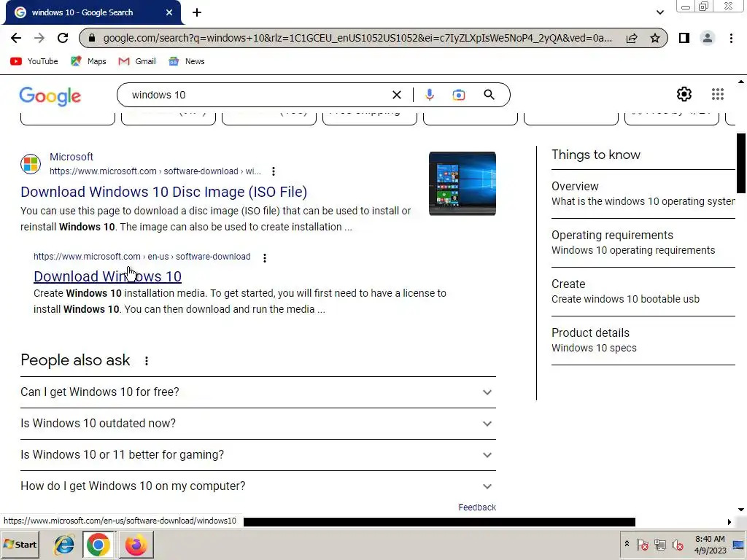The height and width of the screenshot is (560, 747).
Task: Click the network tray icon
Action: coord(659,544)
